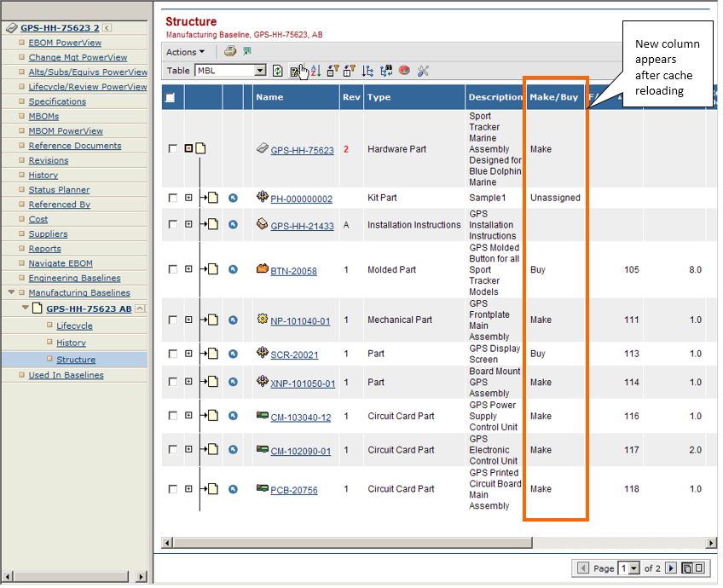The image size is (723, 588).
Task: Go to the next page with the arrow
Action: click(x=671, y=568)
